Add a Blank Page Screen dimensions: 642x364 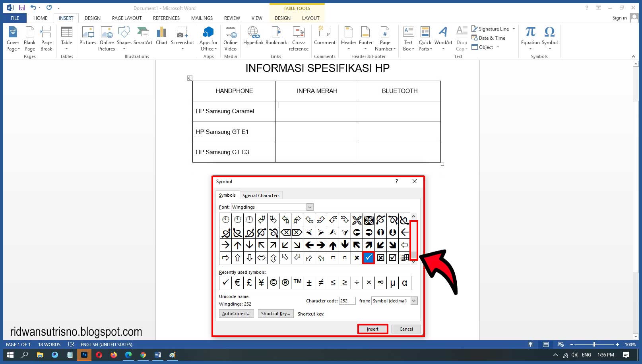(30, 39)
